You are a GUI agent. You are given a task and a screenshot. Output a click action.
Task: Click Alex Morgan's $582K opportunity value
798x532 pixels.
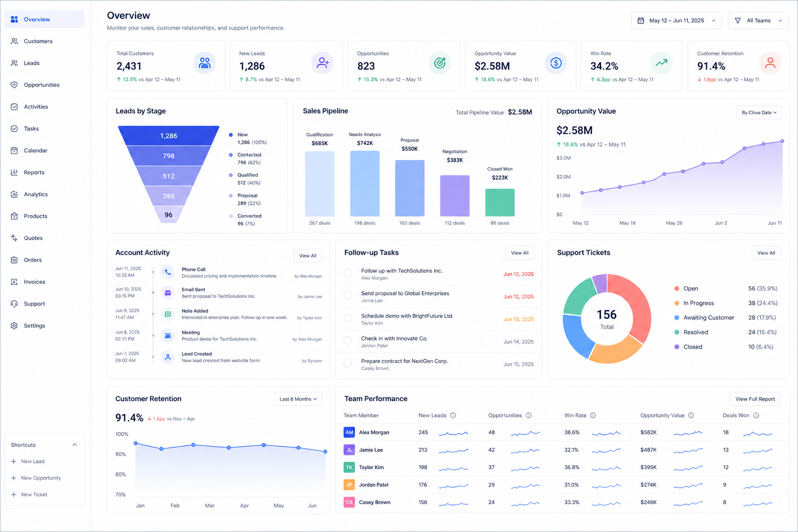pyautogui.click(x=648, y=432)
